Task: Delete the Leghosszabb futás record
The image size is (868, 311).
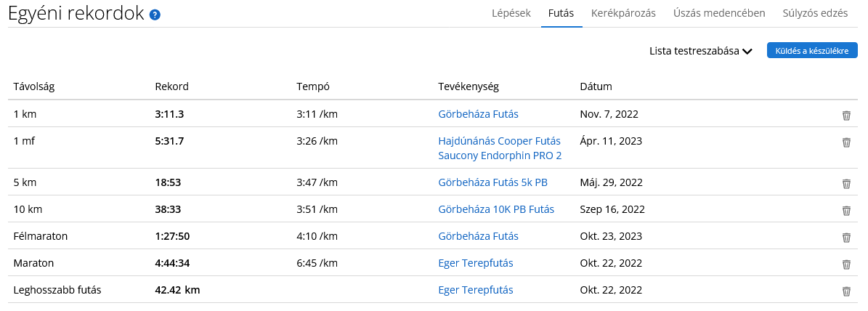Action: point(846,291)
